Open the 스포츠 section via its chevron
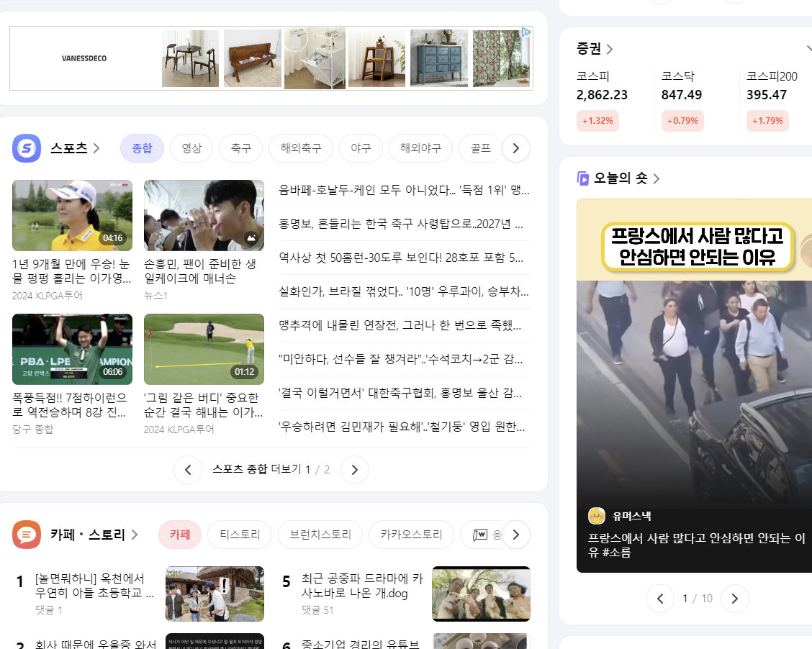The width and height of the screenshot is (812, 649). click(x=96, y=148)
